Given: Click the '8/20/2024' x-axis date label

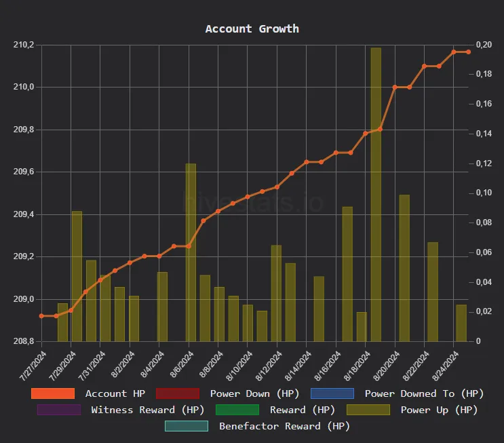Looking at the screenshot, I should pos(387,366).
